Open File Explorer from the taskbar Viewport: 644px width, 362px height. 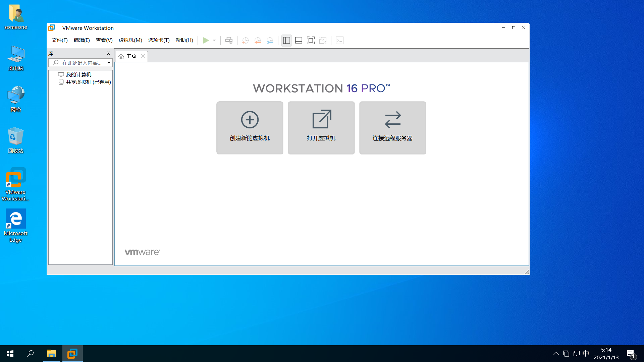[51, 354]
